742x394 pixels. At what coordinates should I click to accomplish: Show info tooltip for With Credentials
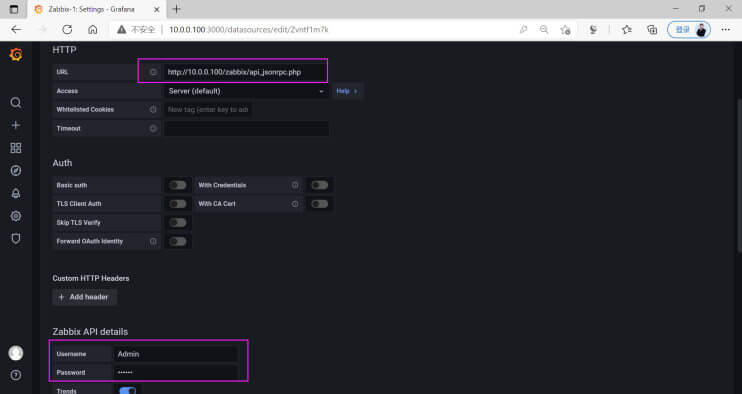click(x=295, y=185)
